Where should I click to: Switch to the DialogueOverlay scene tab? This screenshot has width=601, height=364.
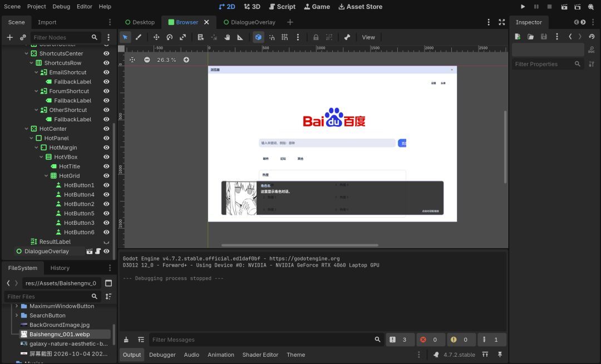(249, 22)
